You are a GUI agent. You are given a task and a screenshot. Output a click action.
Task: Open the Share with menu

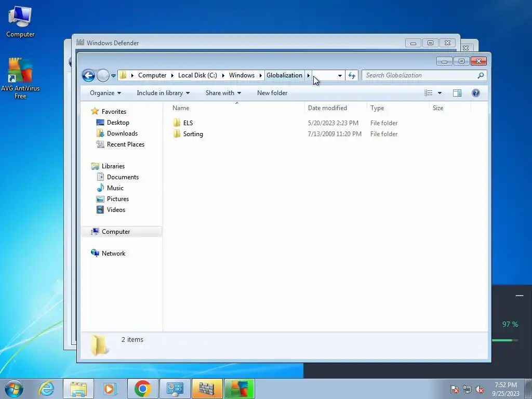223,93
